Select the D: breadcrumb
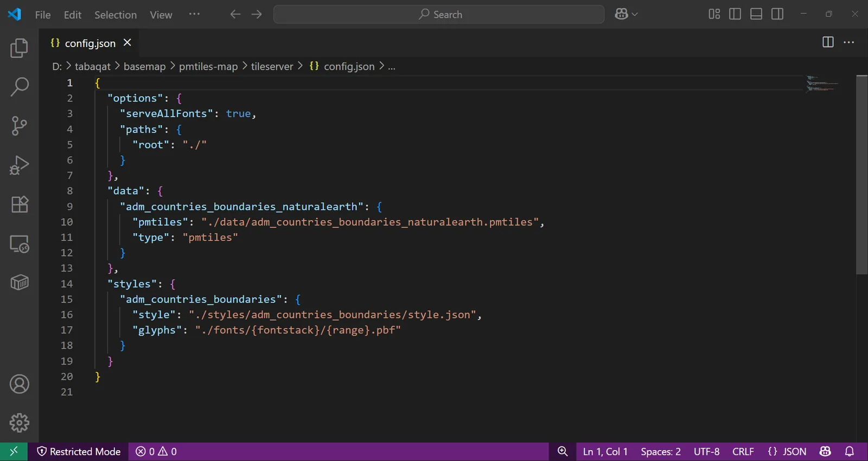 click(57, 66)
